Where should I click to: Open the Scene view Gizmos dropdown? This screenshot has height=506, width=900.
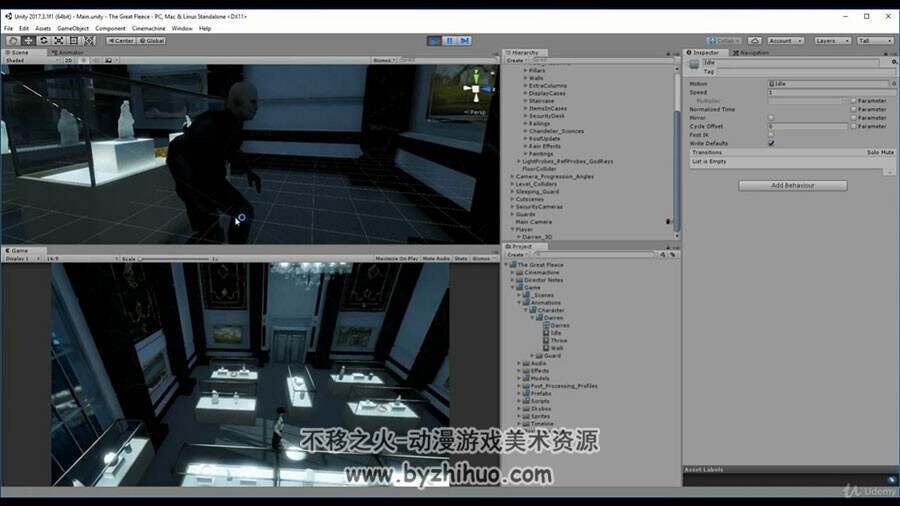[384, 60]
